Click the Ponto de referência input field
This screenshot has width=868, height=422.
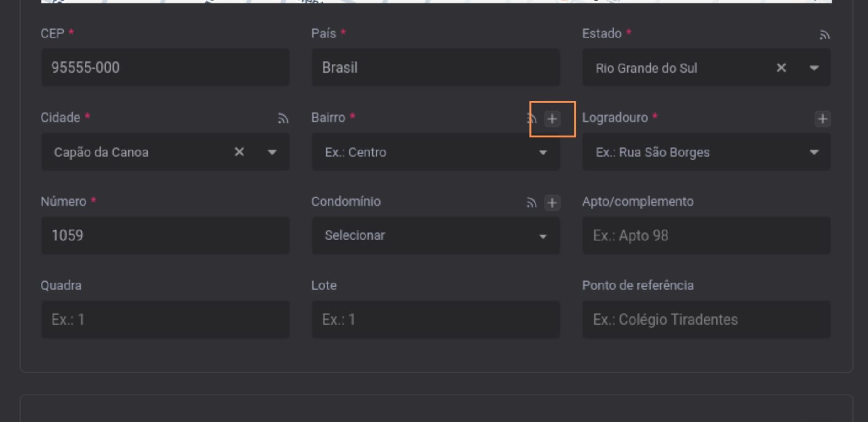click(x=706, y=319)
